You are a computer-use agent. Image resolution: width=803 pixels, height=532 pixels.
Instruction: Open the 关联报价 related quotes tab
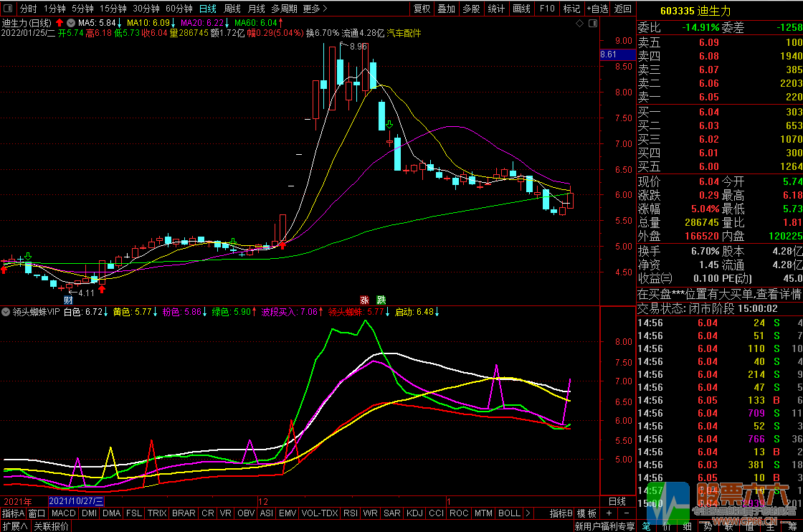click(x=51, y=526)
